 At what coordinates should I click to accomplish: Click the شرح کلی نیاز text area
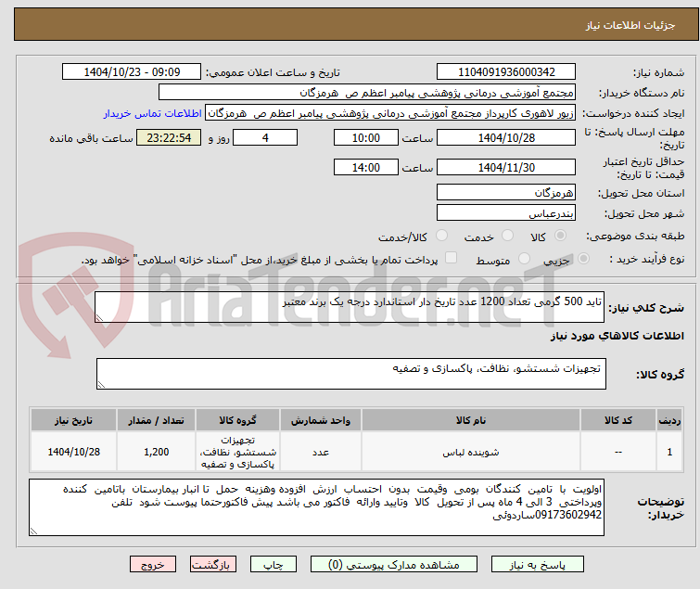click(x=350, y=307)
